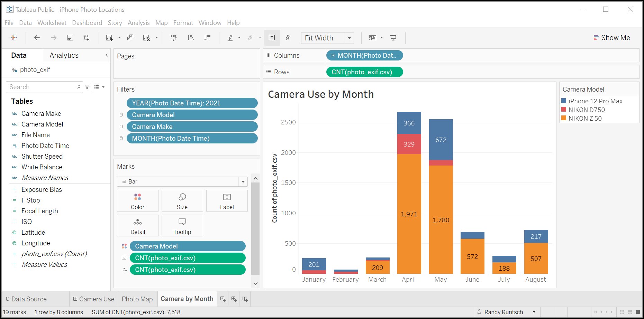Click the Swap Rows and Columns icon
644x319 pixels.
(x=174, y=38)
